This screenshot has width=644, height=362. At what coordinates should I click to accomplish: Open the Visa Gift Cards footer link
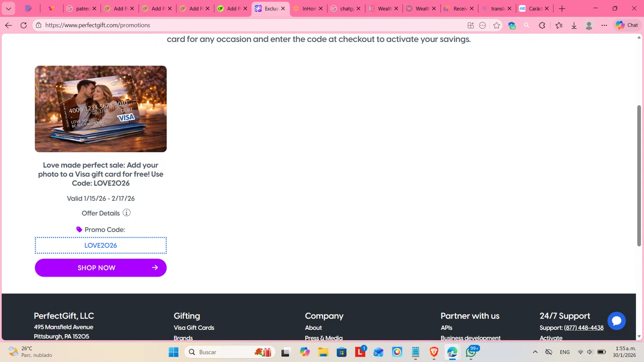tap(194, 328)
